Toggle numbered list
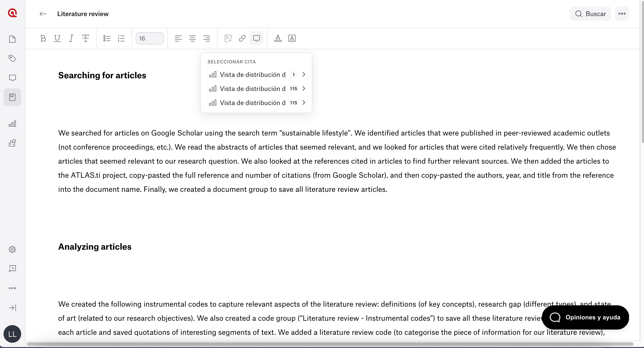This screenshot has width=644, height=348. pyautogui.click(x=121, y=38)
